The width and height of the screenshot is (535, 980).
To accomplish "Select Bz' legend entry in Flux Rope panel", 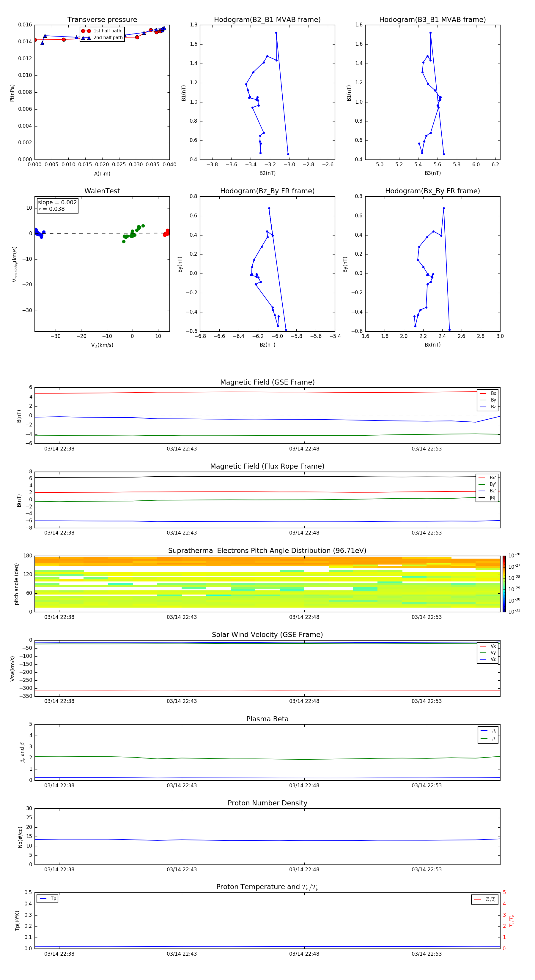I will tap(487, 491).
